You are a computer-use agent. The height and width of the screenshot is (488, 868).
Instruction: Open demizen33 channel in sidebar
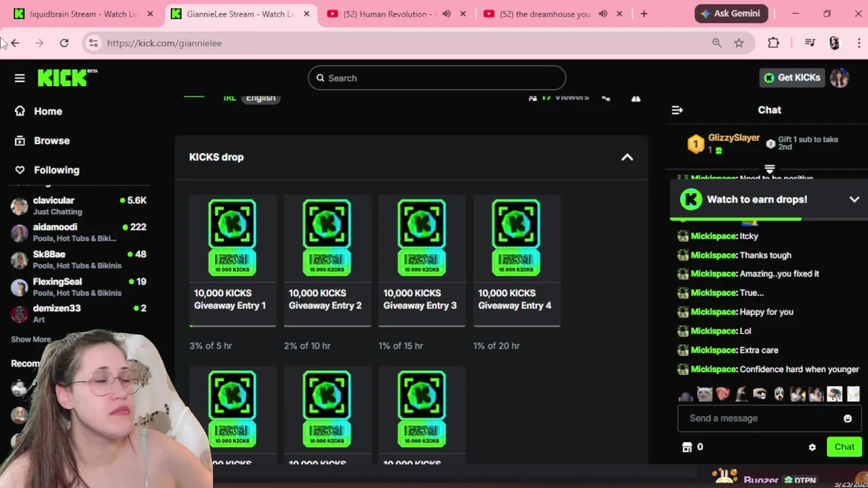click(x=79, y=313)
